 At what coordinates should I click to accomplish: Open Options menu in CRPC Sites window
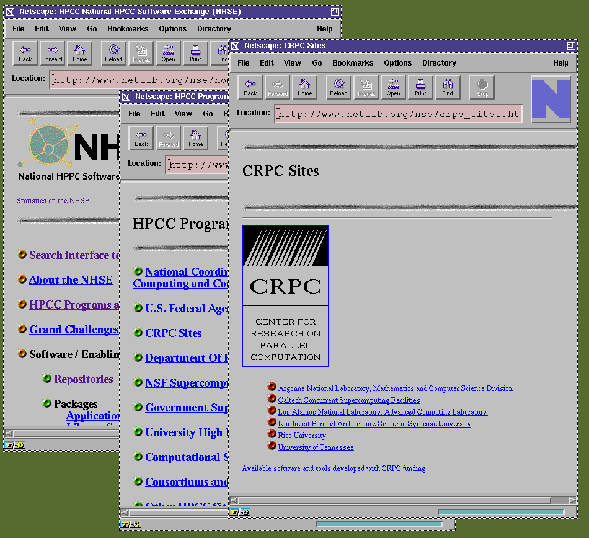coord(397,63)
